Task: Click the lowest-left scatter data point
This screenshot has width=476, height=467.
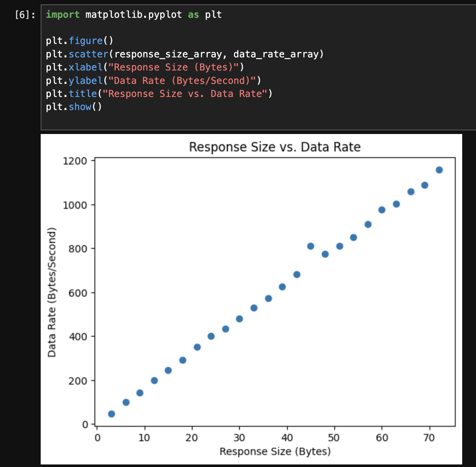Action: coord(112,414)
